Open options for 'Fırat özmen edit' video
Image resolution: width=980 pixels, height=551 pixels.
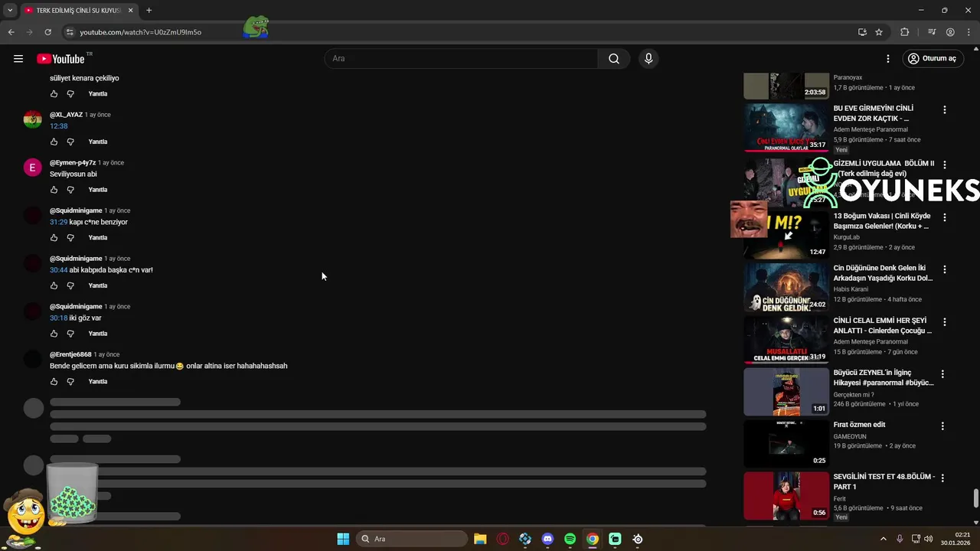[x=942, y=426]
